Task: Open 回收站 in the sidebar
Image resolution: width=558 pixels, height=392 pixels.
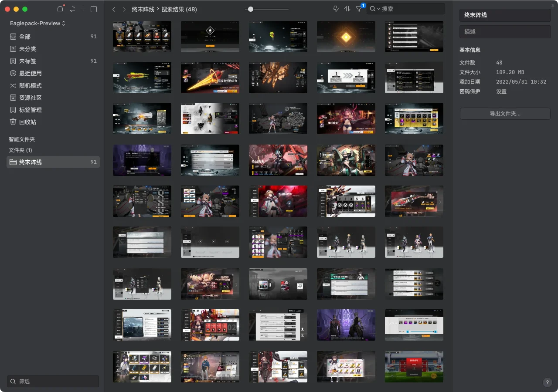Action: coord(53,122)
